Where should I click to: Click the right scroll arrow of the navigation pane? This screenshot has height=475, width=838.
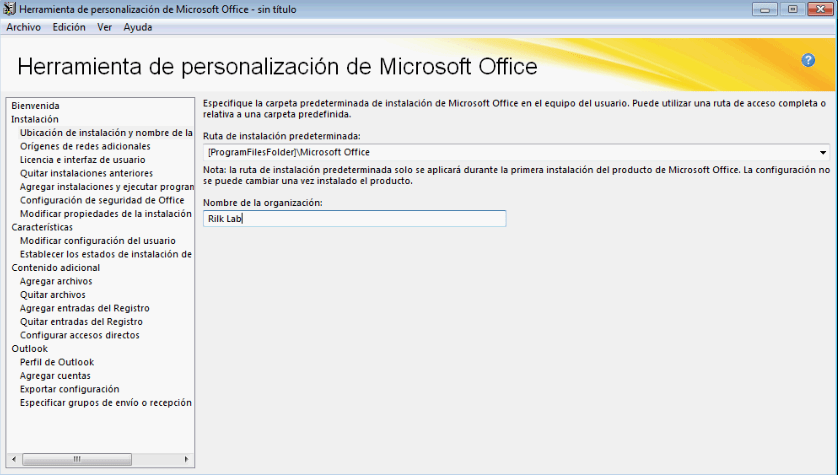click(x=186, y=459)
